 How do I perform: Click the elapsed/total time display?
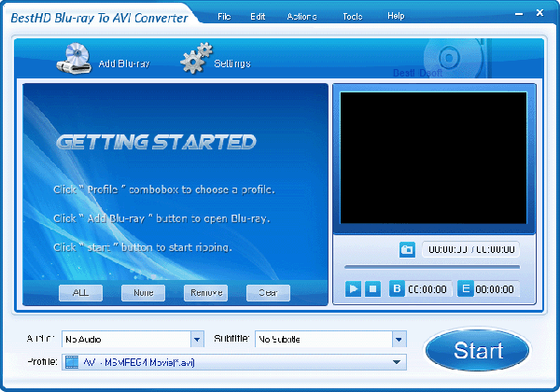470,249
